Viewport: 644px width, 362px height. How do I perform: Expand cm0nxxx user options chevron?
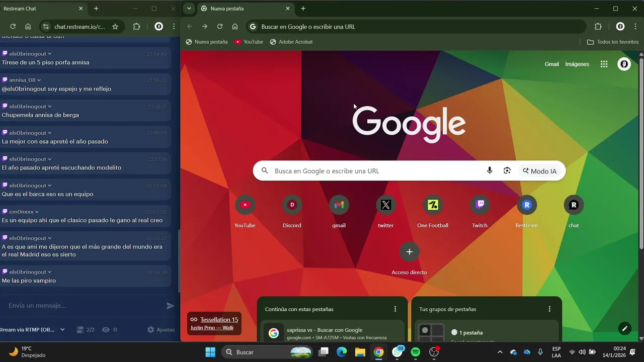pyautogui.click(x=37, y=212)
